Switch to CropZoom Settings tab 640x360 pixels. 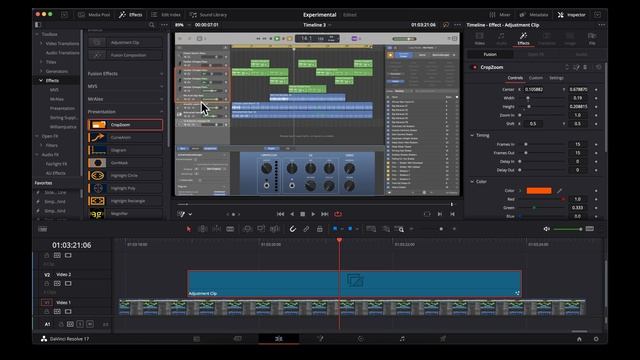[556, 78]
